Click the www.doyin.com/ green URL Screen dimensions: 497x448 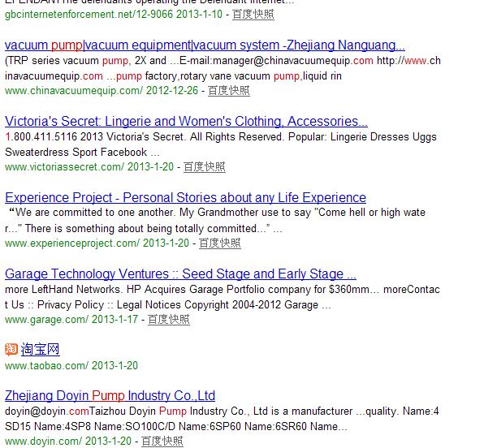coord(43,441)
